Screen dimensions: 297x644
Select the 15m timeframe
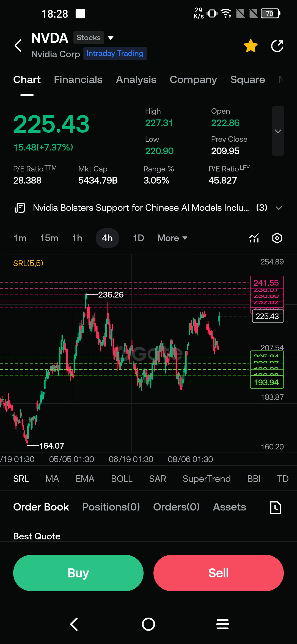(x=49, y=238)
